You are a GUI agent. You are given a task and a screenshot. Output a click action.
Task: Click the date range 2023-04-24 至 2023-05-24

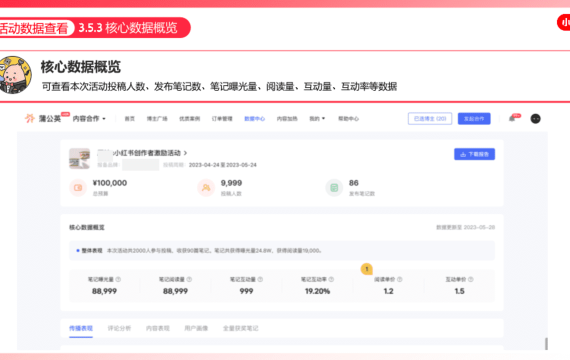[222, 165]
